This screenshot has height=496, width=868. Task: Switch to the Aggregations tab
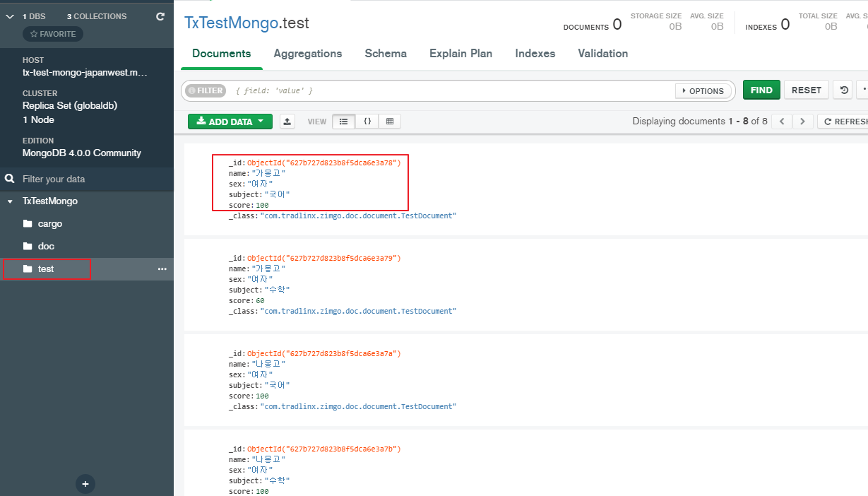click(308, 54)
